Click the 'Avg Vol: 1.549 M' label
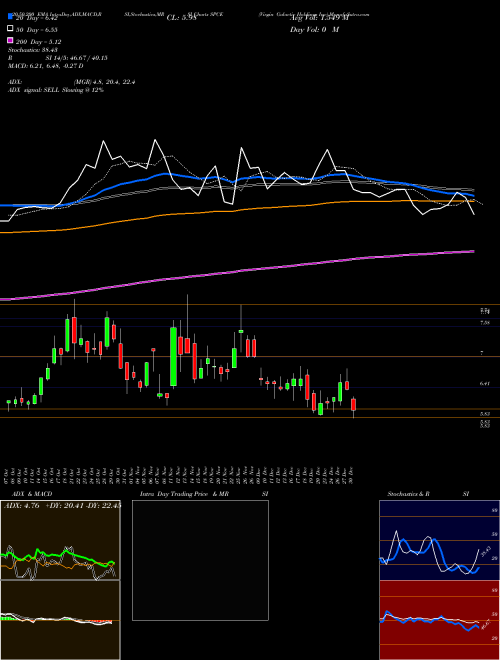Image resolution: width=500 pixels, height=660 pixels. [319, 18]
